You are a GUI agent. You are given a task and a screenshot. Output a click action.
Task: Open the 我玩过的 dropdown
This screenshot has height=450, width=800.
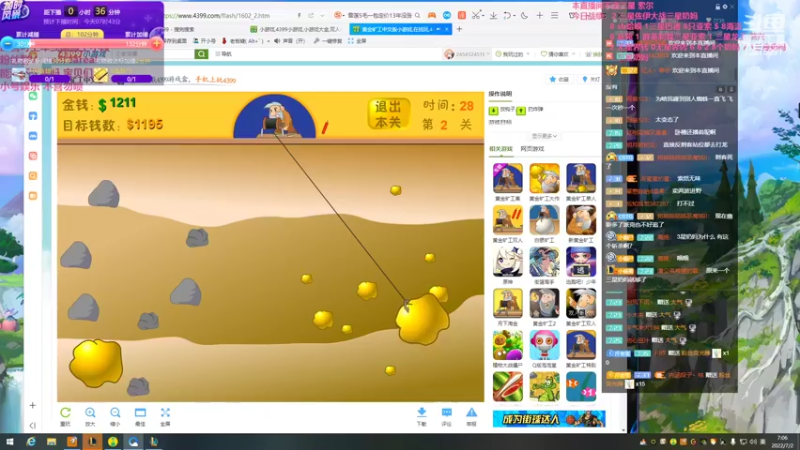[x=513, y=54]
